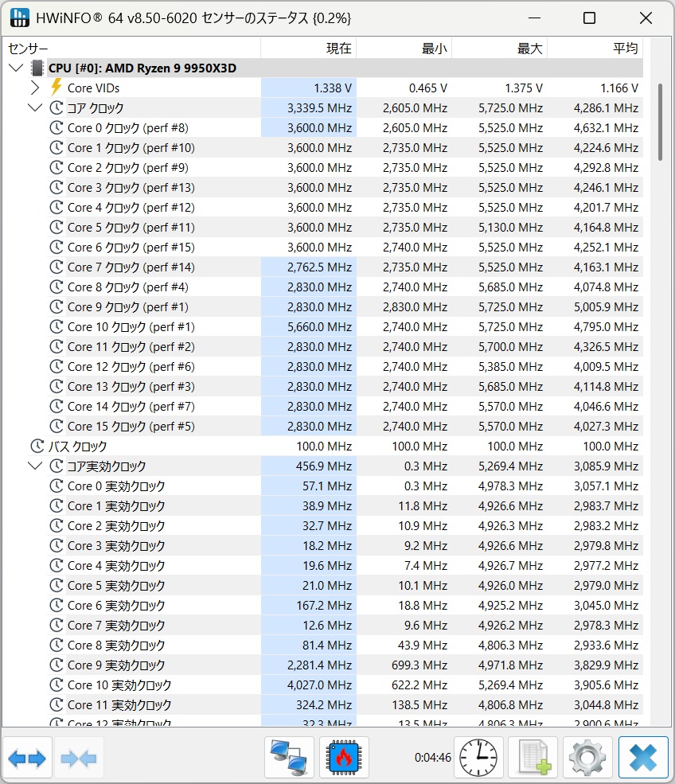Click the shrink layout arrows button
Screen dimensions: 675x784
(x=79, y=759)
